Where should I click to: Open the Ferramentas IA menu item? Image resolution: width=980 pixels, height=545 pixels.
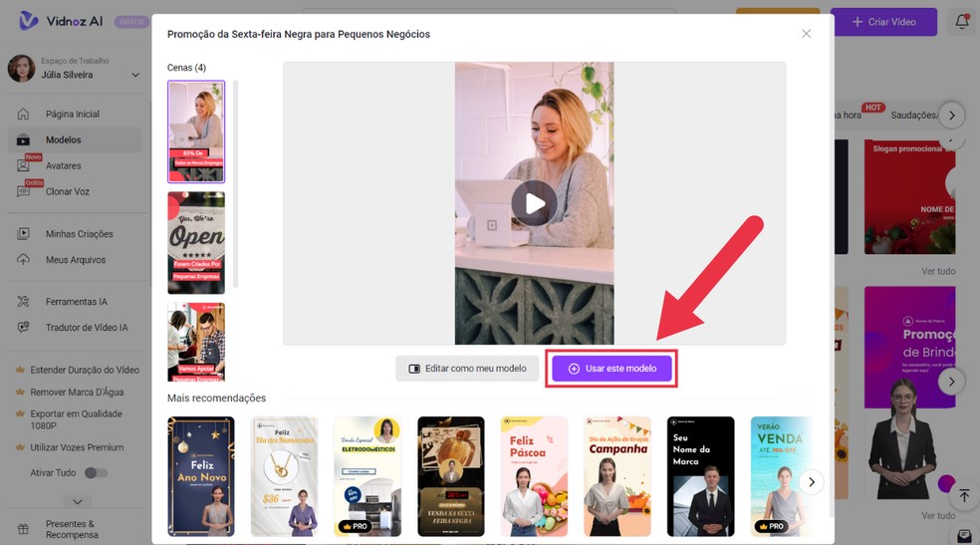coord(75,301)
